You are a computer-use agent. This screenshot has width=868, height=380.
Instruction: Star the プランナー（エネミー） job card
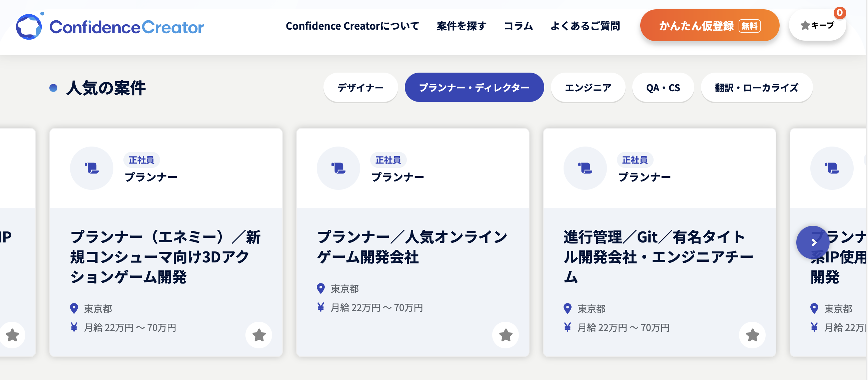pos(259,335)
